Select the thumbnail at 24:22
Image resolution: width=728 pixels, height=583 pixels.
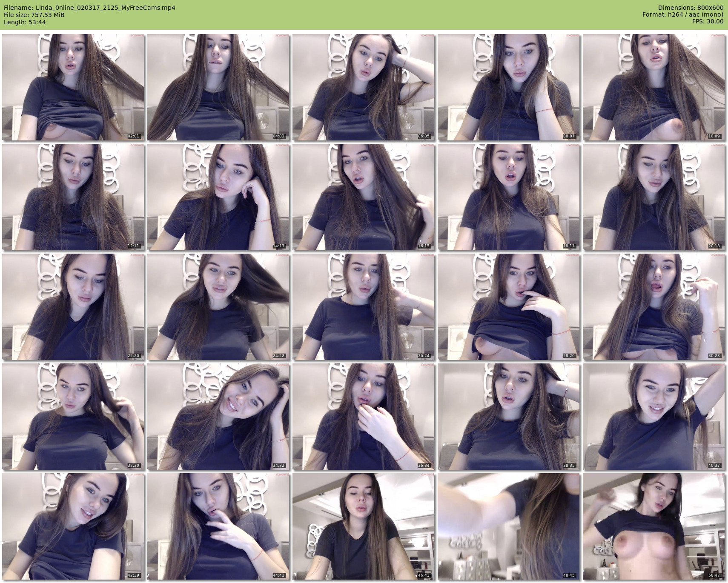(x=218, y=307)
